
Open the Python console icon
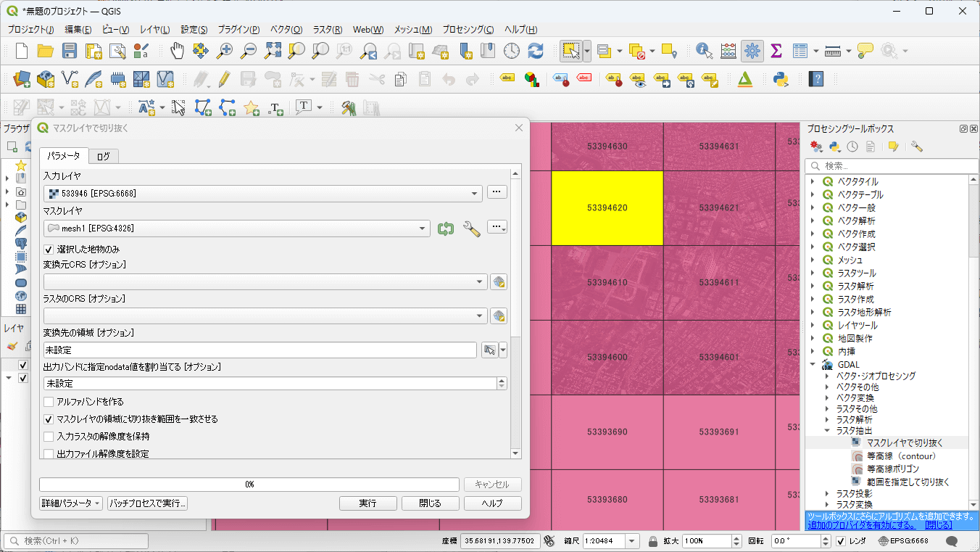(x=781, y=79)
